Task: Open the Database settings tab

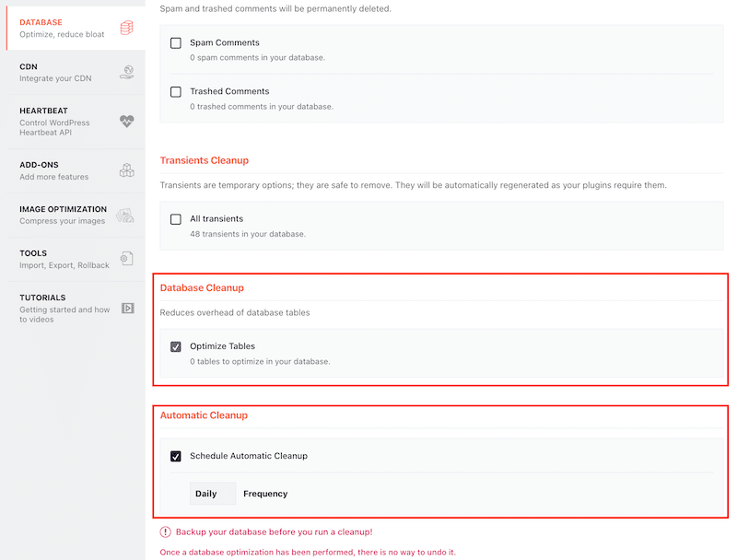Action: tap(76, 29)
